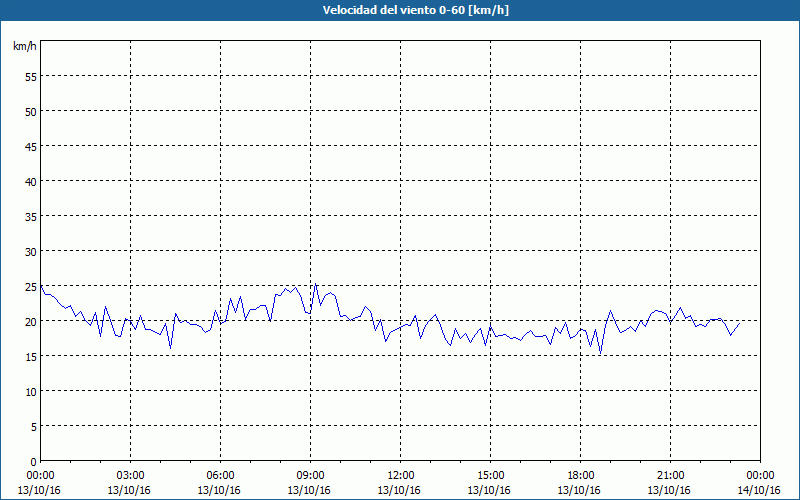Click the "15:00" time label
Screen dimensions: 800x500
490,476
